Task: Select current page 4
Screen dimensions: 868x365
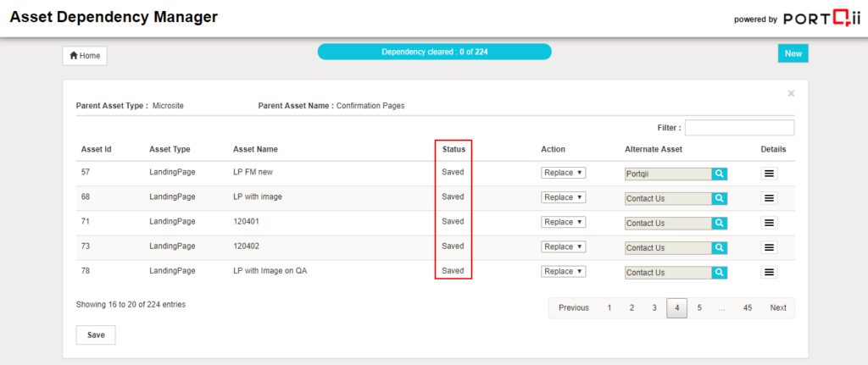Action: pos(676,308)
